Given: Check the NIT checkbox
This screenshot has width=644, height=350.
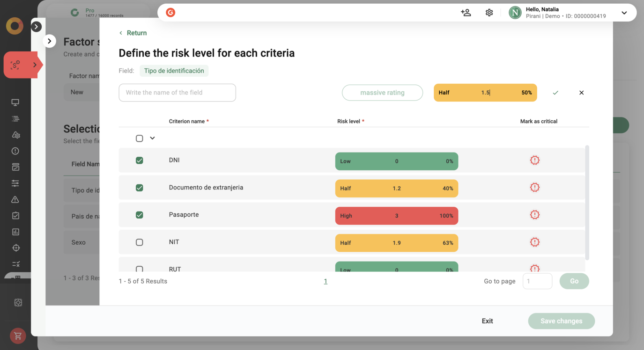Looking at the screenshot, I should [140, 242].
